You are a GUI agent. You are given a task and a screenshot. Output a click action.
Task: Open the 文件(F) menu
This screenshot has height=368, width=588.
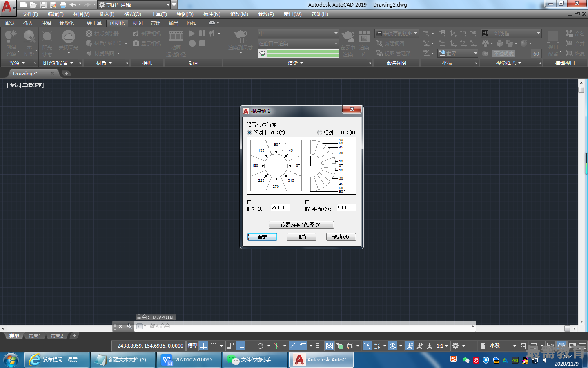30,14
